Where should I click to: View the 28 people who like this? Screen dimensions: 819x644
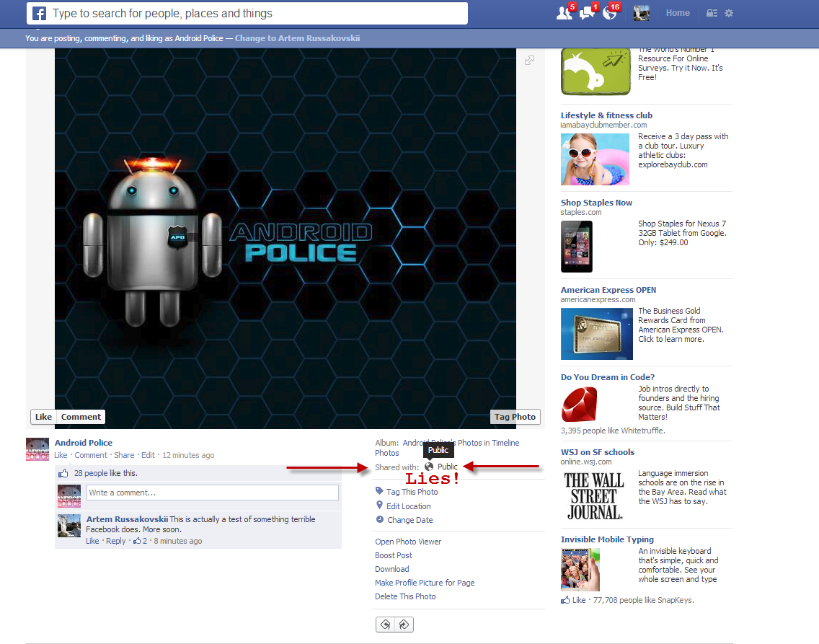tap(91, 472)
